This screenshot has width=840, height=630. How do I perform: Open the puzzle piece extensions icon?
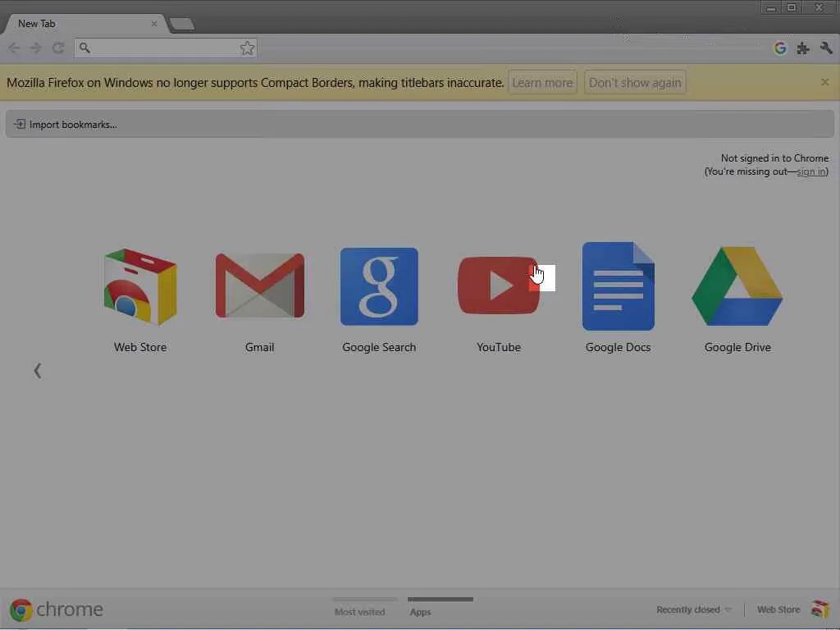pos(802,48)
